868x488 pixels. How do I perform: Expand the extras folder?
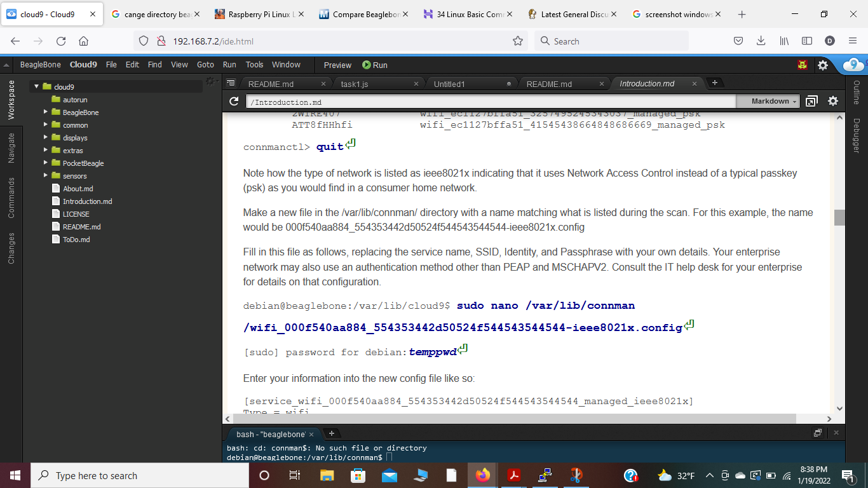coord(46,150)
